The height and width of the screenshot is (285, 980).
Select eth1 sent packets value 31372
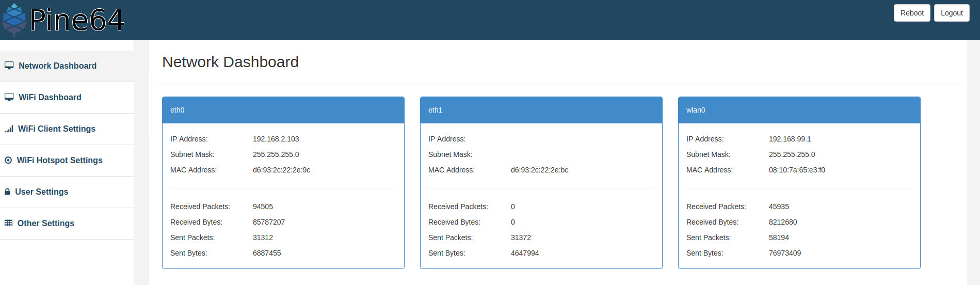[521, 237]
